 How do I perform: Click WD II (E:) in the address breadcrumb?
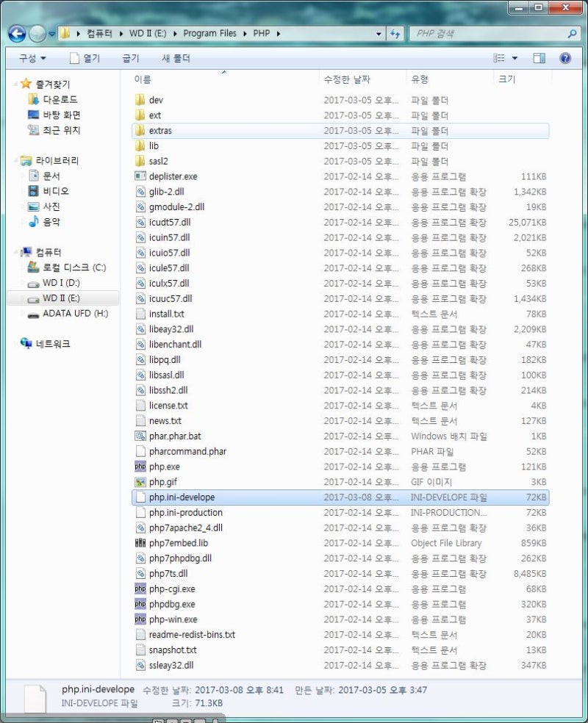click(x=148, y=33)
